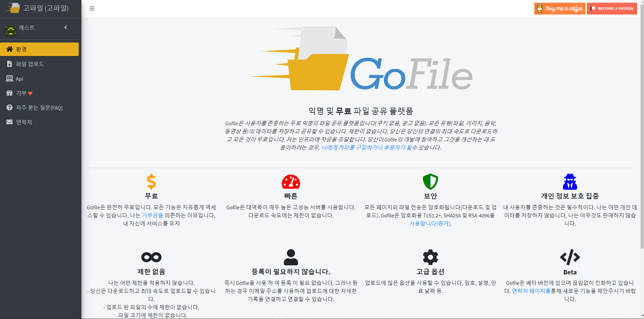
Task: Click the 고급 옵션 heading
Action: [430, 272]
